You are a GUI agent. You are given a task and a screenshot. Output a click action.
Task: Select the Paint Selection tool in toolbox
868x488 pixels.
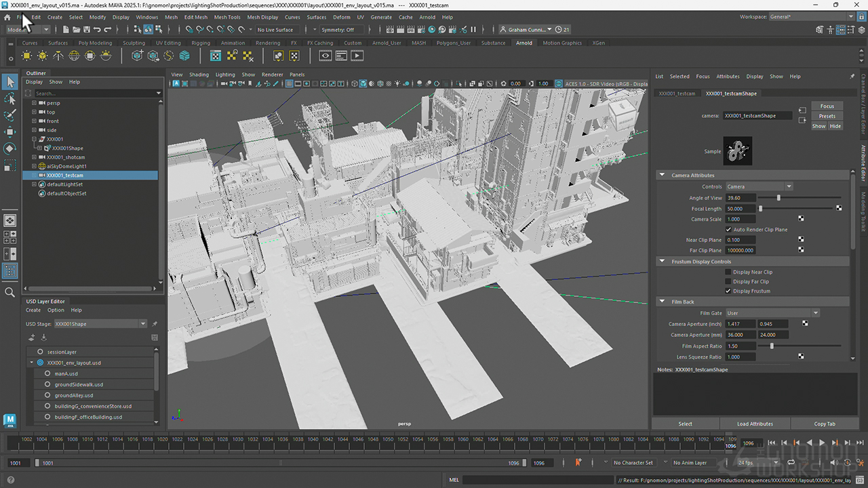9,115
